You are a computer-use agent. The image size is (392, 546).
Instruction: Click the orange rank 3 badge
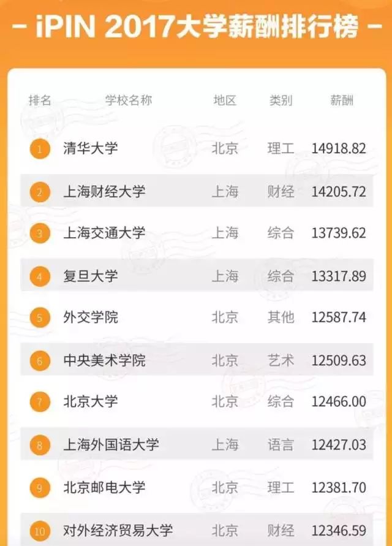(x=40, y=233)
